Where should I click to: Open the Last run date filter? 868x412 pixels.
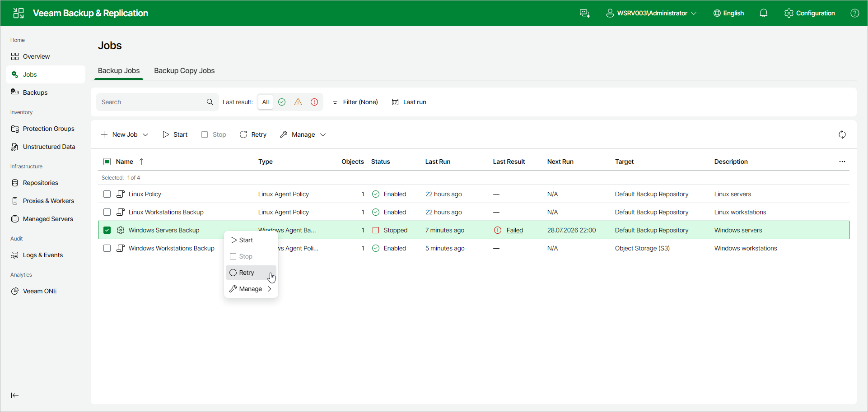tap(409, 102)
